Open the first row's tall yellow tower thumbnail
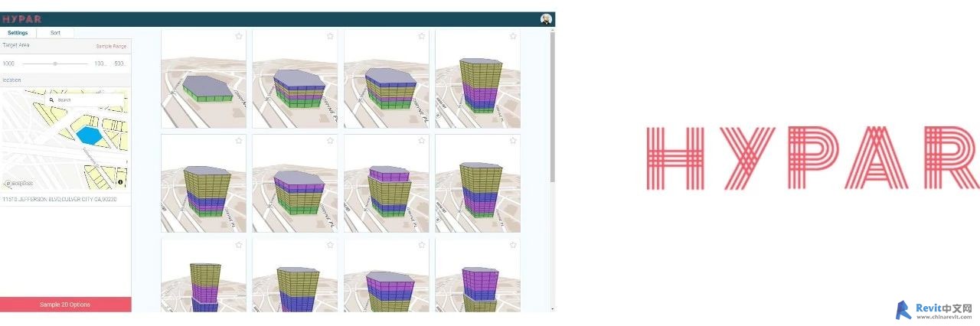This screenshot has height=326, width=980. point(478,79)
